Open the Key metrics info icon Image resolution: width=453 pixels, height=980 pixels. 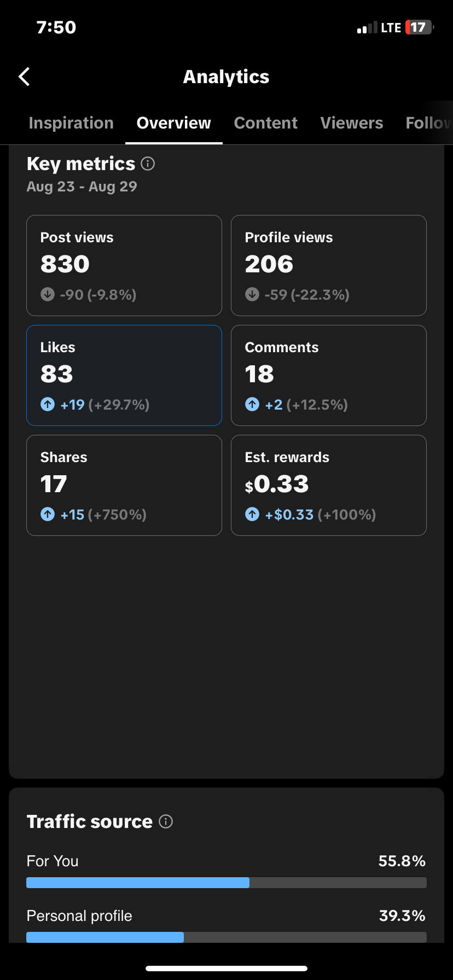tap(148, 164)
